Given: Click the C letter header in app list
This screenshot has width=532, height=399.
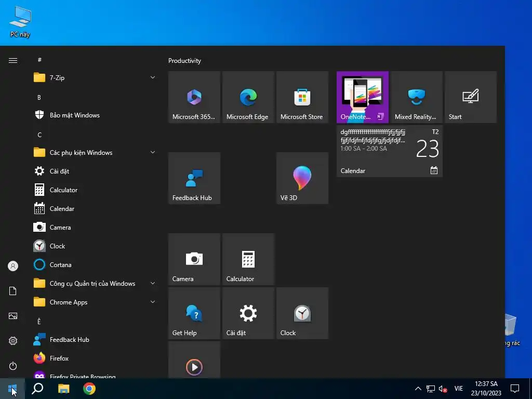Looking at the screenshot, I should pyautogui.click(x=39, y=135).
